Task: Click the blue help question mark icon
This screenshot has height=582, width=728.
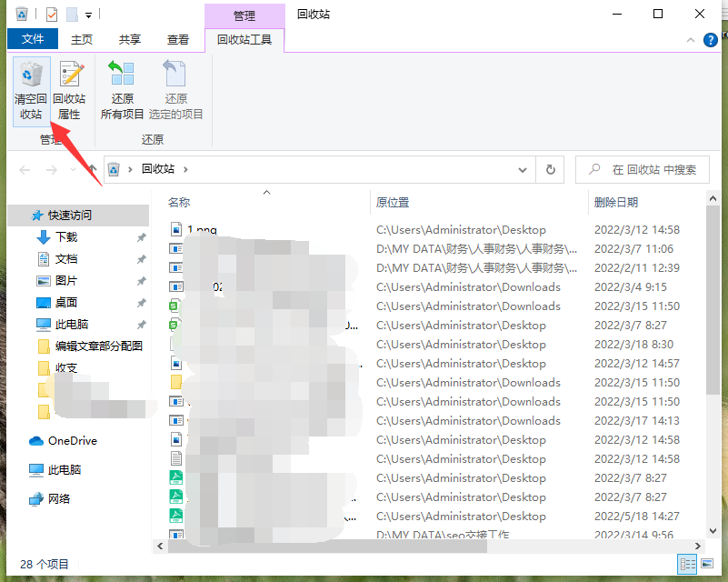Action: click(710, 40)
